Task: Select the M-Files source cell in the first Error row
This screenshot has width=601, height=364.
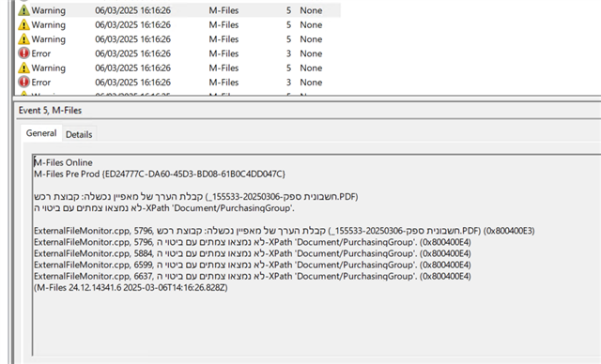Action: [223, 53]
